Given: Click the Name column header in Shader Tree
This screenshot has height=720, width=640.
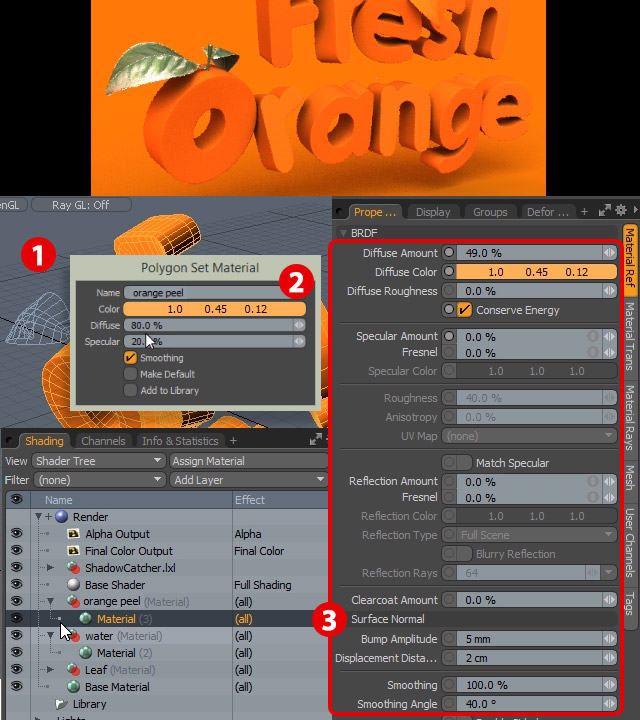Looking at the screenshot, I should [58, 500].
